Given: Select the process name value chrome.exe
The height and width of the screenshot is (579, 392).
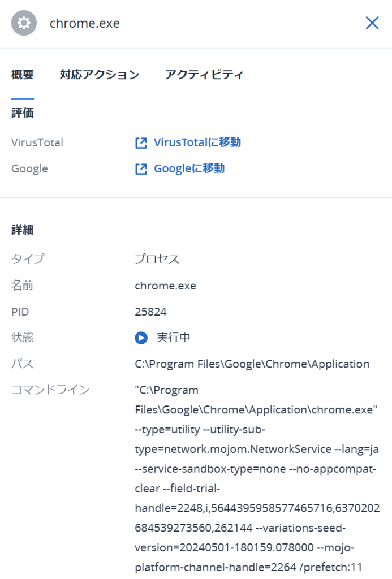Looking at the screenshot, I should coord(166,286).
